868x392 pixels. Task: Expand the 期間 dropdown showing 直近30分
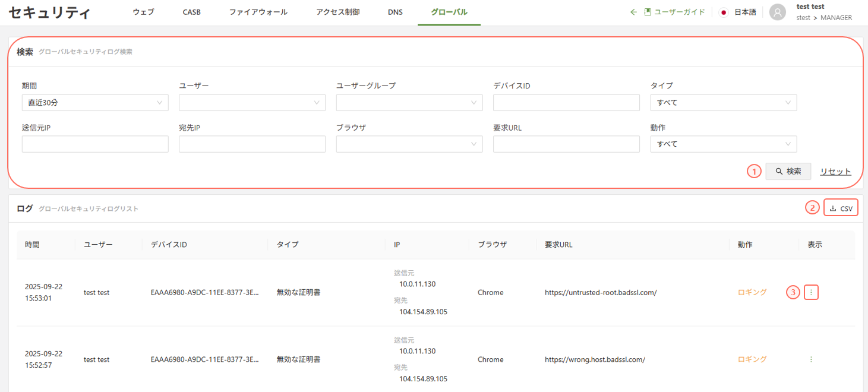tap(95, 103)
